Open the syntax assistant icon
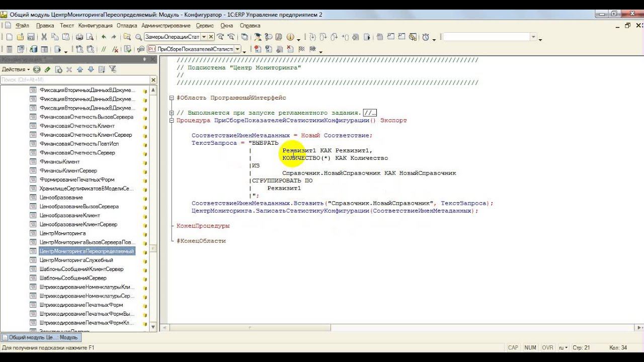The image size is (644, 362). [x=258, y=37]
